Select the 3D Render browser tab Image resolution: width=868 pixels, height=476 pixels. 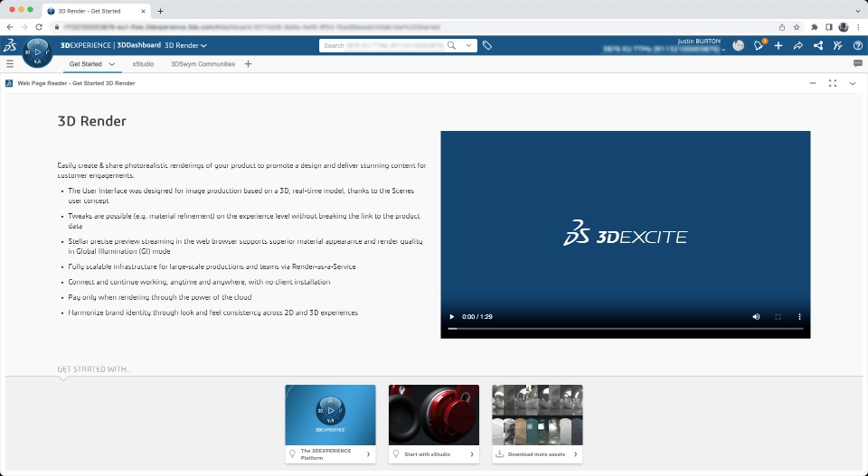point(95,11)
